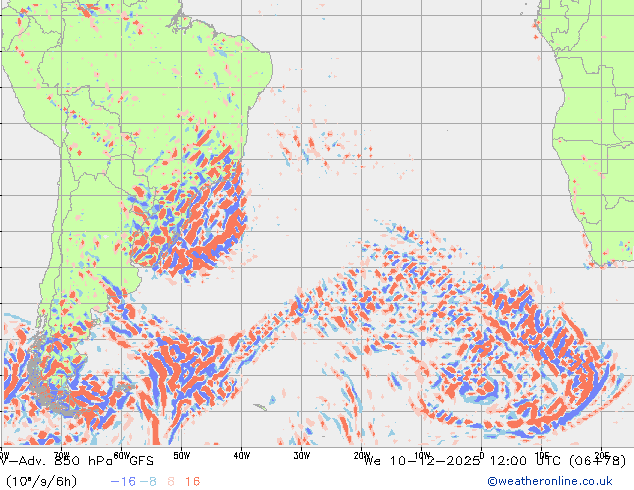Click the date text We 10-12-2025

click(x=422, y=461)
